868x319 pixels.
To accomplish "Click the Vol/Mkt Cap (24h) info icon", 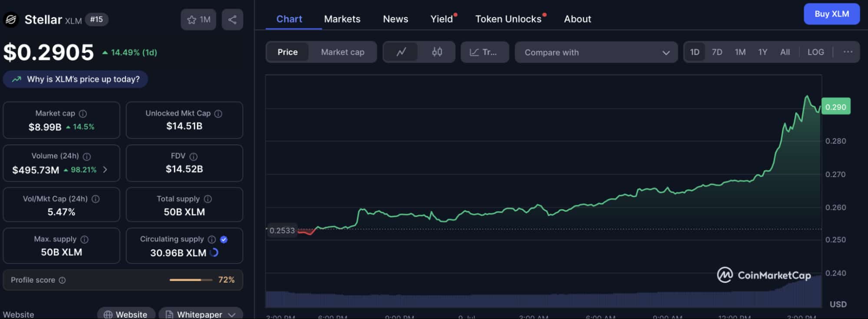I will click(x=96, y=199).
